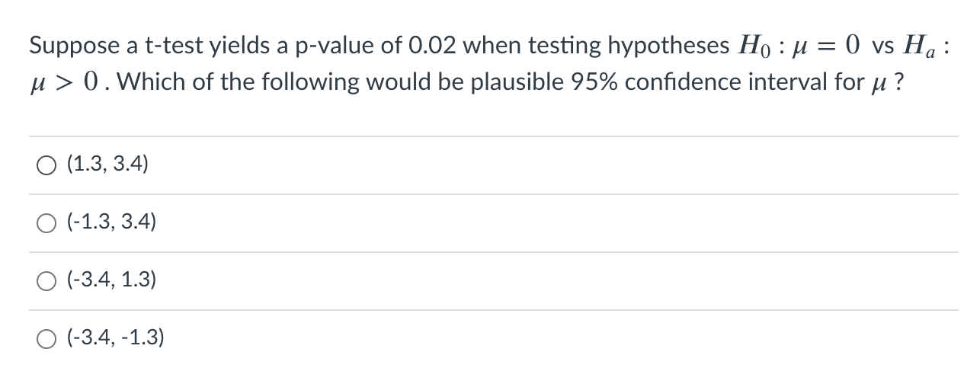Image resolution: width=980 pixels, height=384 pixels.
Task: Click the "(-1.3, 3.4)" answer label text
Action: tap(111, 222)
